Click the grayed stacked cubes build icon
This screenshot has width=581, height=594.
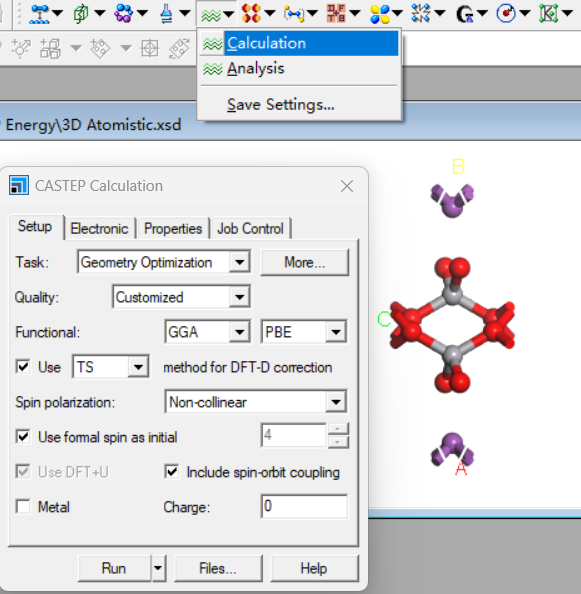50,48
